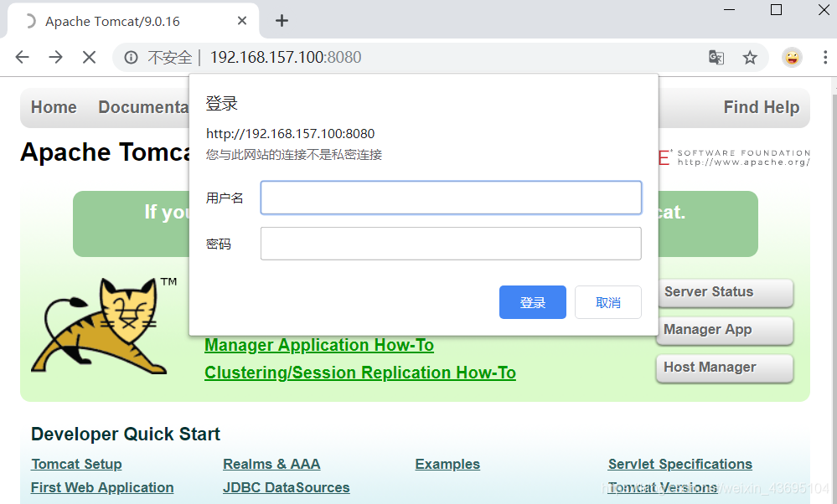Bookmark this page with the star icon
Image resolution: width=837 pixels, height=504 pixels.
click(x=750, y=57)
